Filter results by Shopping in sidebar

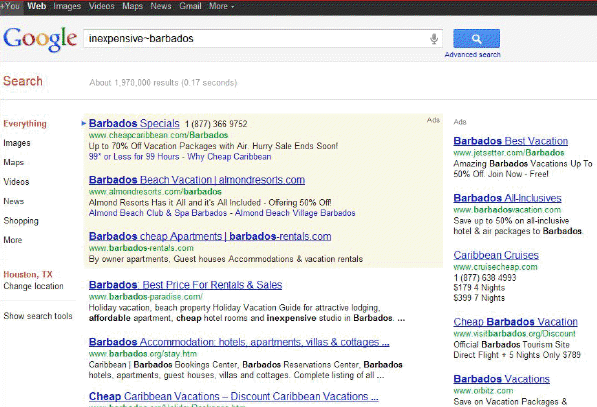coord(21,221)
